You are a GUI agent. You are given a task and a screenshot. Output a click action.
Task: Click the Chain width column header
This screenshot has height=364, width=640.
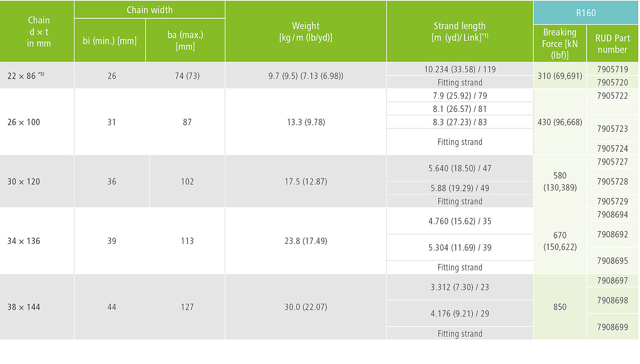click(x=149, y=10)
